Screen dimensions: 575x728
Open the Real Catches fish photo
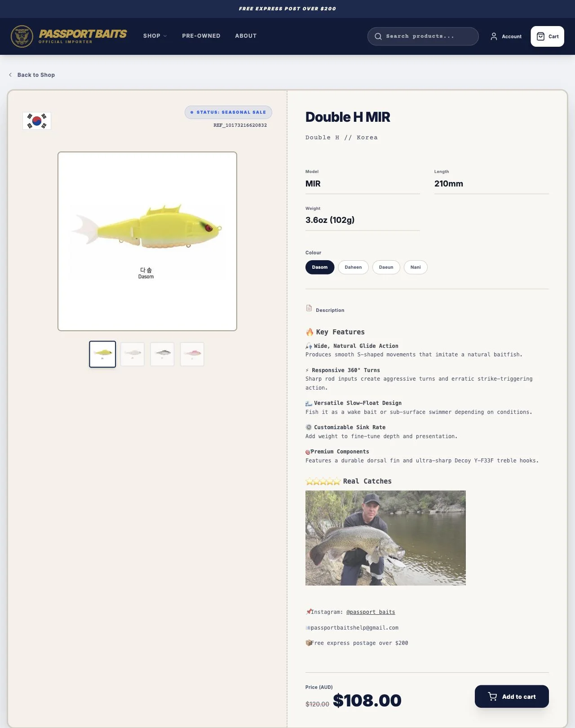385,538
